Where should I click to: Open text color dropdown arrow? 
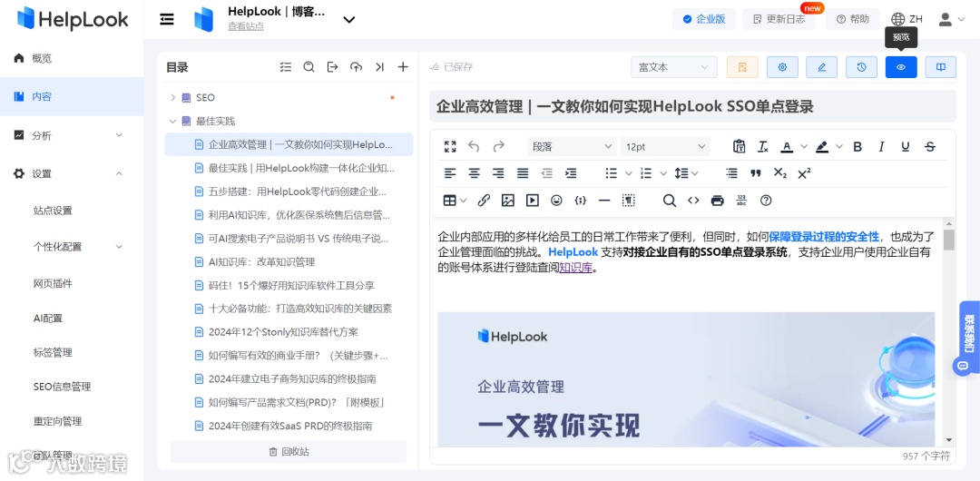[x=804, y=146]
